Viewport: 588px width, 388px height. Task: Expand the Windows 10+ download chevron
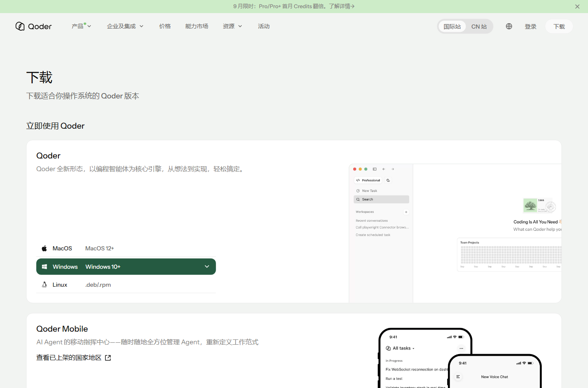(x=207, y=267)
